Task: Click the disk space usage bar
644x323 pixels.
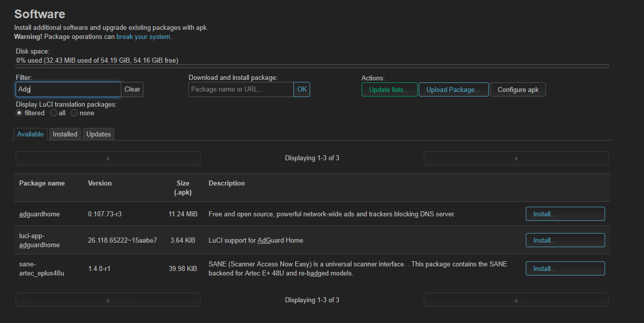Action: coord(312,66)
